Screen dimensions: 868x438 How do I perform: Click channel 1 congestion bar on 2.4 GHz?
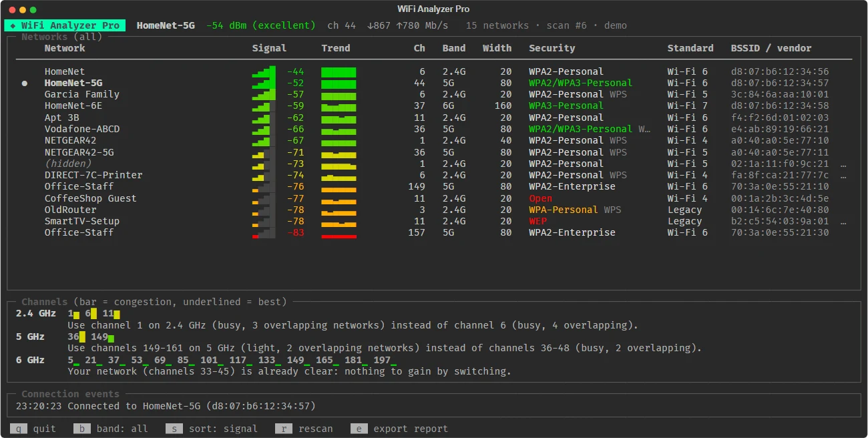click(77, 315)
